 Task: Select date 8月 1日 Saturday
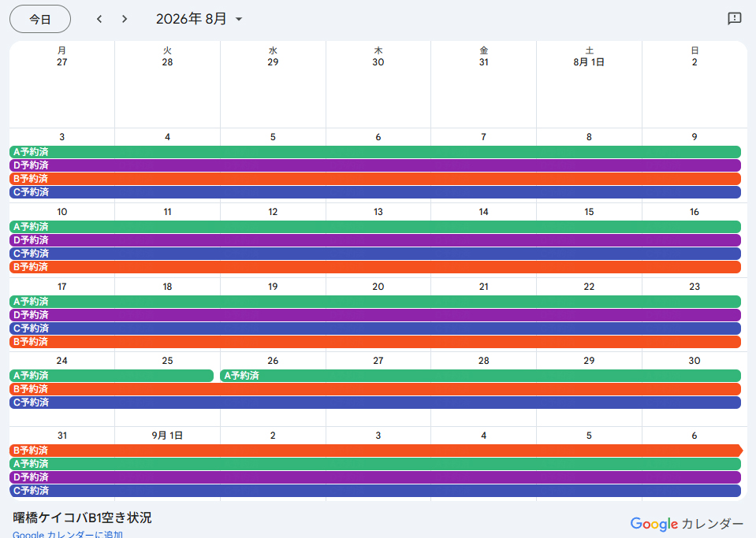(589, 62)
